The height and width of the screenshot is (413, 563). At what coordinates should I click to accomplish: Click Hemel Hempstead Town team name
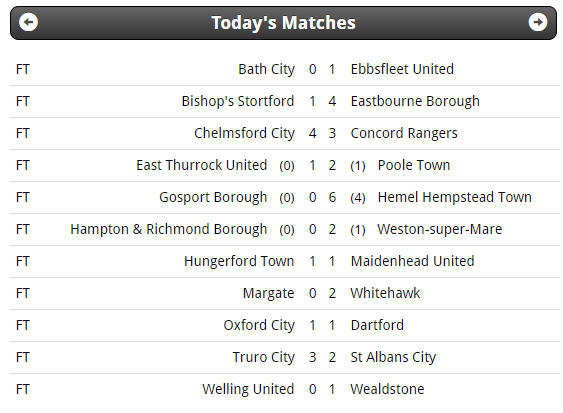455,197
